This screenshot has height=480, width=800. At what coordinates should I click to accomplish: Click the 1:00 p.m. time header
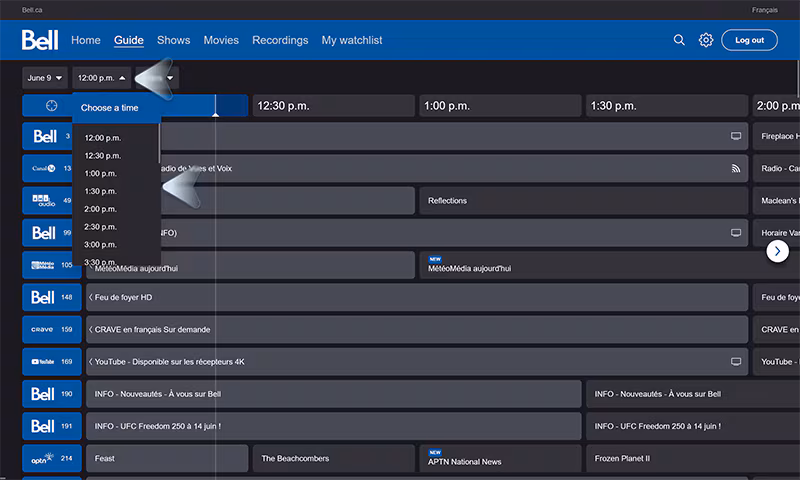click(500, 106)
